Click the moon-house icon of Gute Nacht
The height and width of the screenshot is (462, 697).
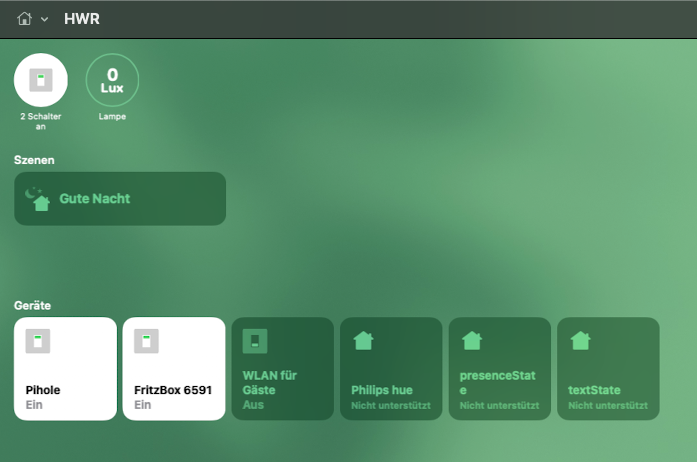[37, 199]
